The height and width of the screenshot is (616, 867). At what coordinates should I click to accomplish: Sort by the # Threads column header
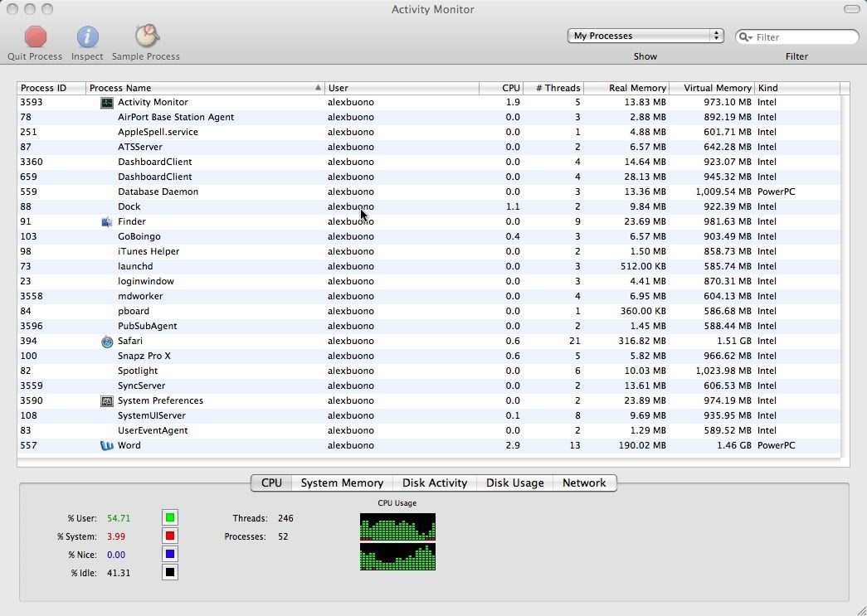(x=553, y=88)
